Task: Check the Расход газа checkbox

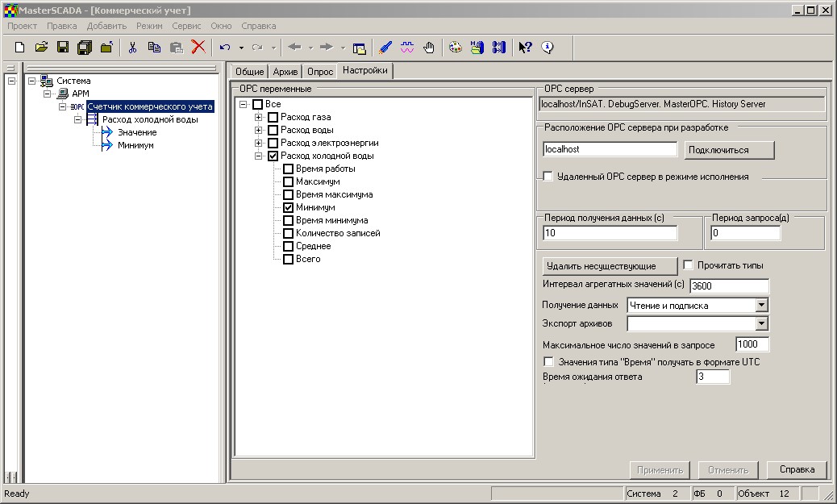Action: (273, 117)
